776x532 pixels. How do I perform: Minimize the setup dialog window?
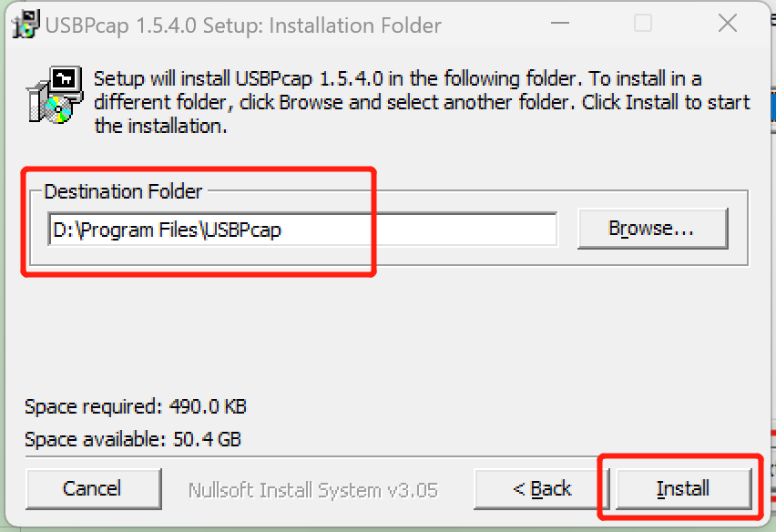[x=558, y=25]
